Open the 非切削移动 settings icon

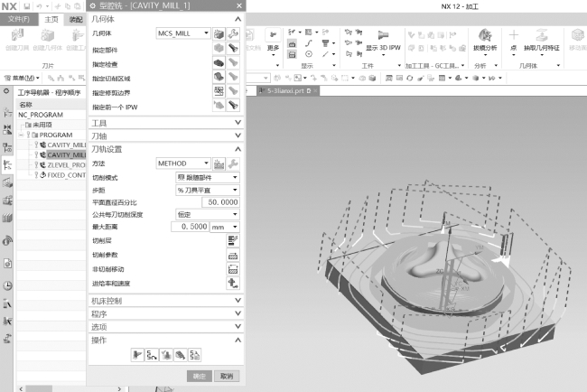tap(232, 268)
